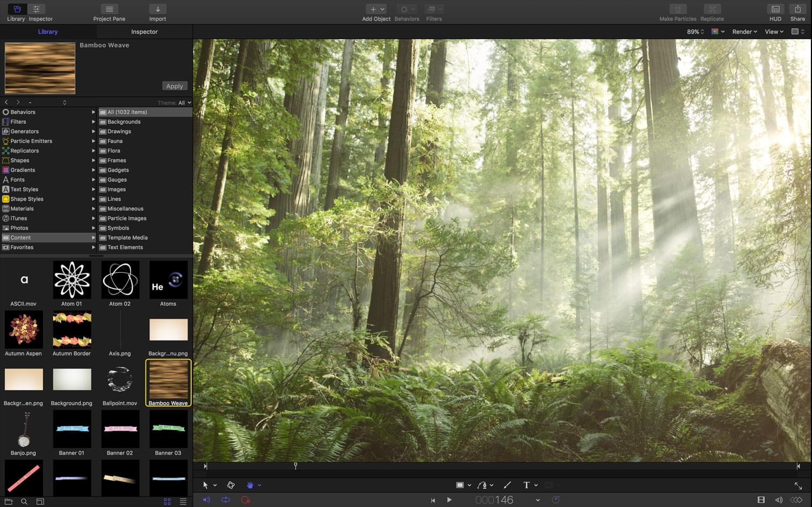The image size is (812, 507).
Task: Select the Replicators category
Action: coord(48,151)
